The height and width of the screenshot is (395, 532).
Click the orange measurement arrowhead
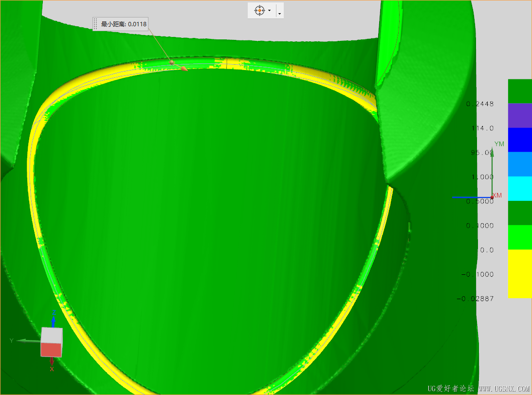click(x=183, y=69)
